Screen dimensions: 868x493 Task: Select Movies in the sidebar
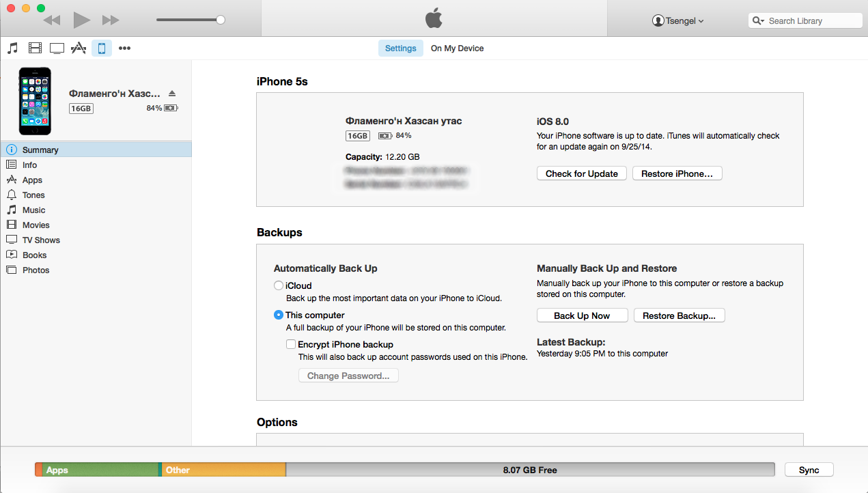(x=96, y=225)
